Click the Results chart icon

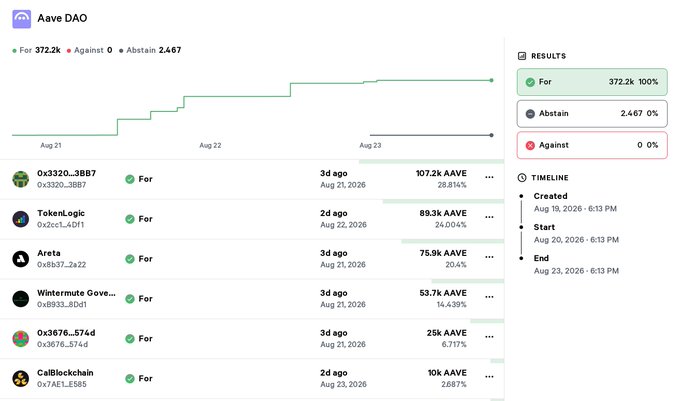[522, 56]
